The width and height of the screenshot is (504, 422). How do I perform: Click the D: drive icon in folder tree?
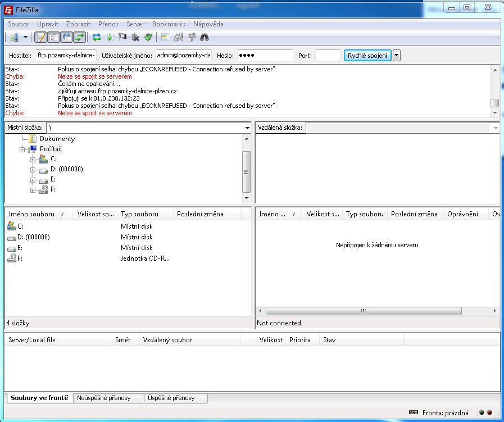[43, 170]
